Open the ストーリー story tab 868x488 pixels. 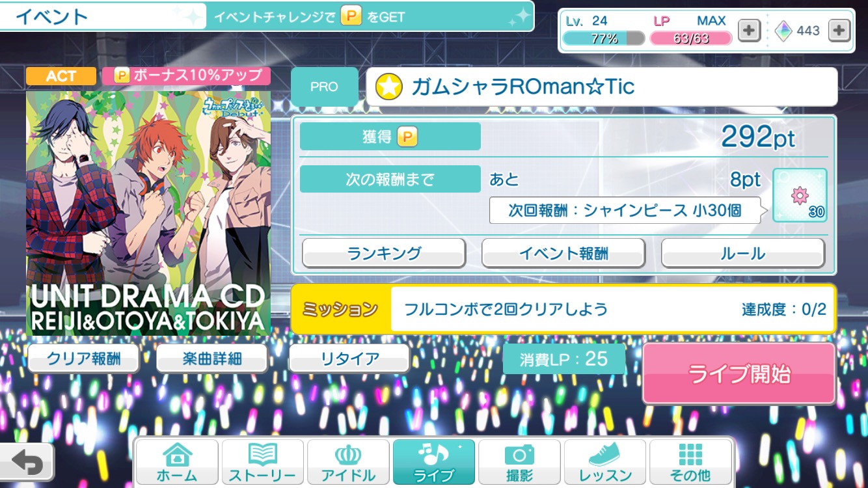point(263,463)
